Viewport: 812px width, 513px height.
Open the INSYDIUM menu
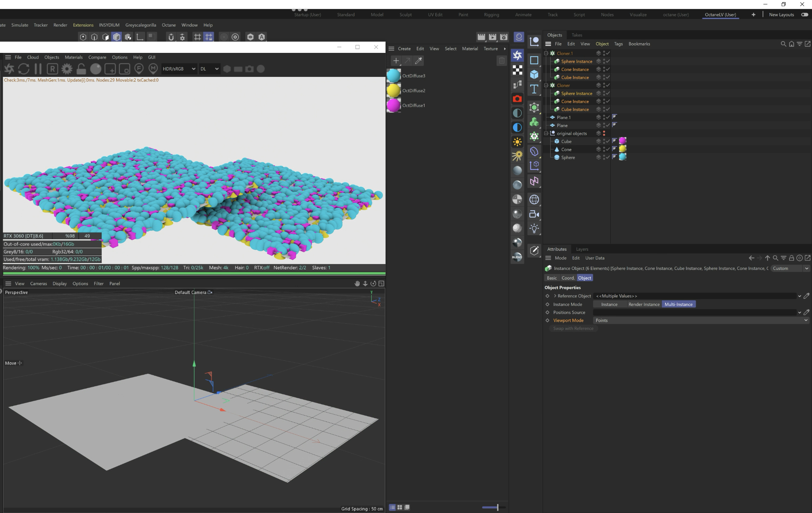(109, 25)
